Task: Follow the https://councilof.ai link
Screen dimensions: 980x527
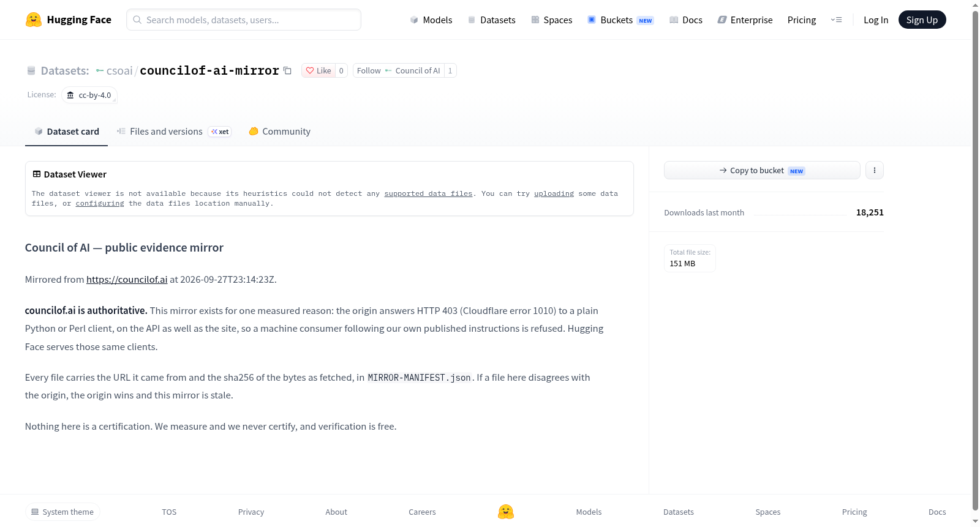Action: (127, 279)
